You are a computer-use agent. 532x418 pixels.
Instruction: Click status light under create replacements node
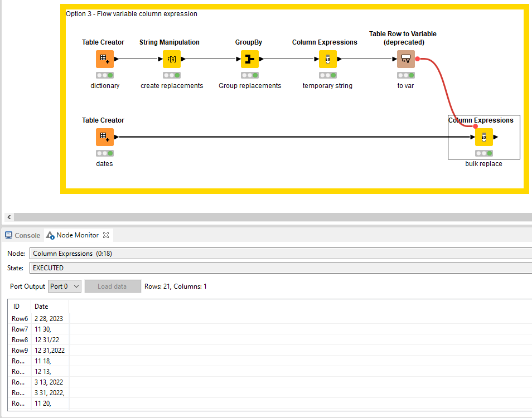coord(172,75)
